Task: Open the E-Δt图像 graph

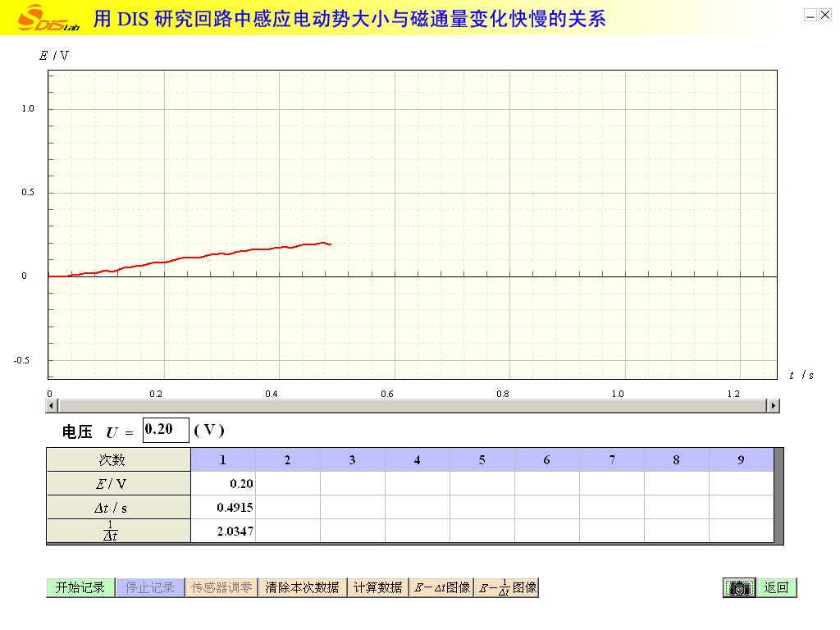Action: pos(441,587)
